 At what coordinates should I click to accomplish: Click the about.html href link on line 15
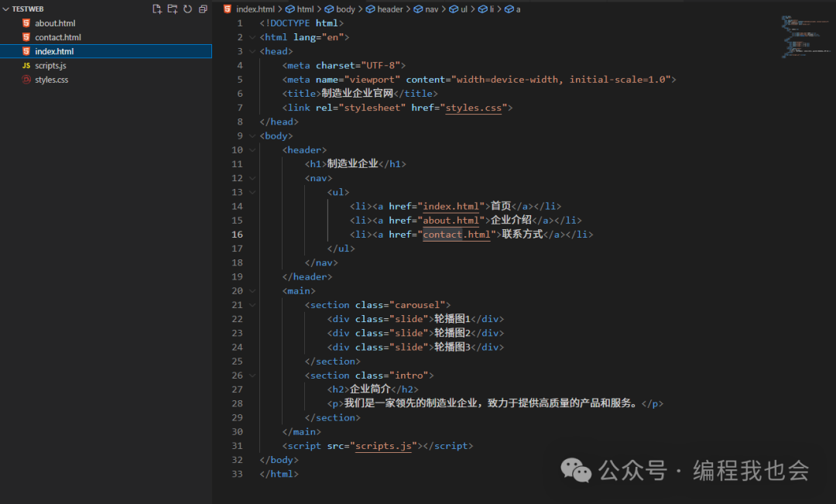(451, 221)
